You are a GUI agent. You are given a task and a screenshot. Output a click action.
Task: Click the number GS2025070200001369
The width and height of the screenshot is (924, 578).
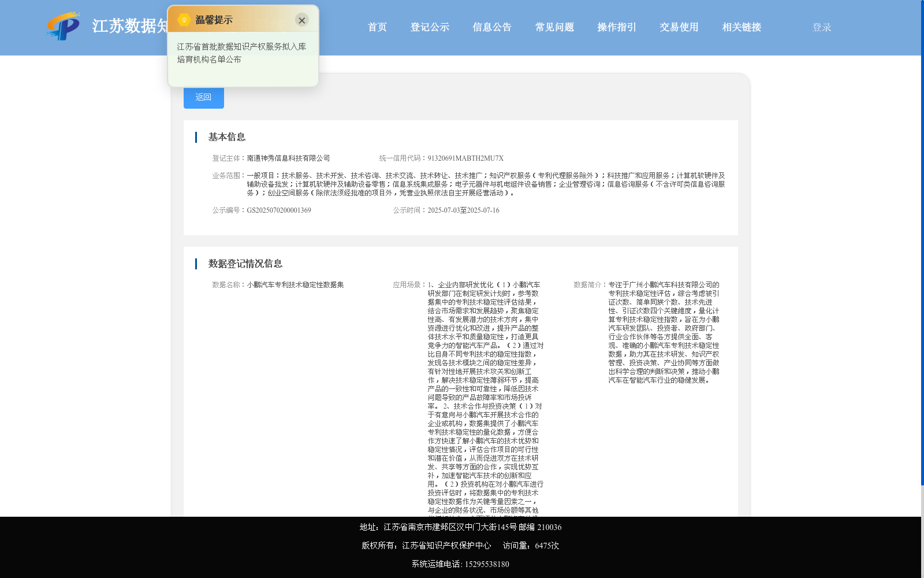(x=279, y=210)
